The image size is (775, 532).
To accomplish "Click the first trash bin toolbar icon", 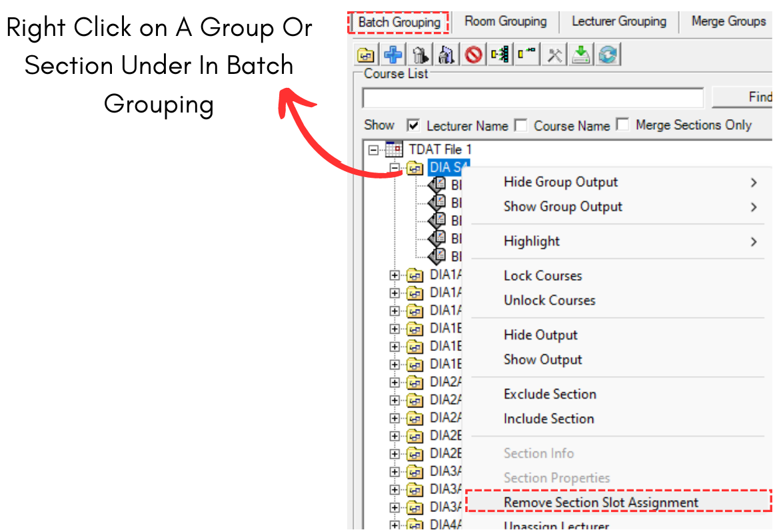I will click(420, 55).
